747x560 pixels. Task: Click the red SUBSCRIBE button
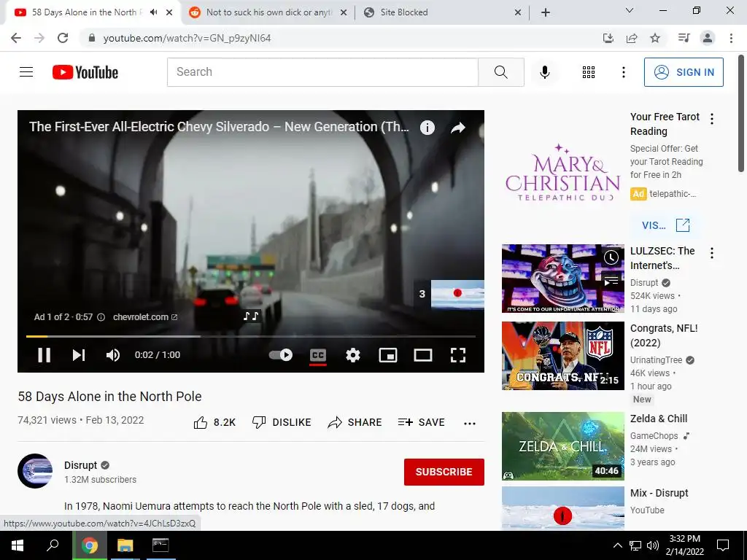click(x=444, y=472)
